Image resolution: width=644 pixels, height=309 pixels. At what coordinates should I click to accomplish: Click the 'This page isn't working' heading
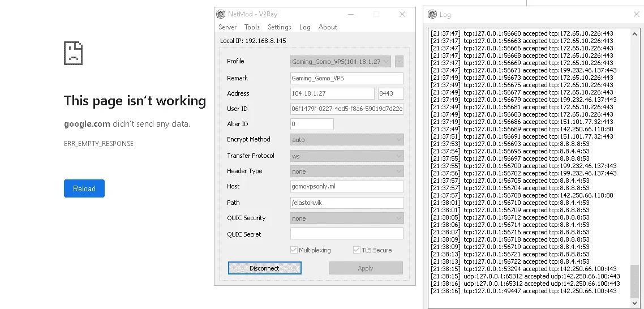135,101
